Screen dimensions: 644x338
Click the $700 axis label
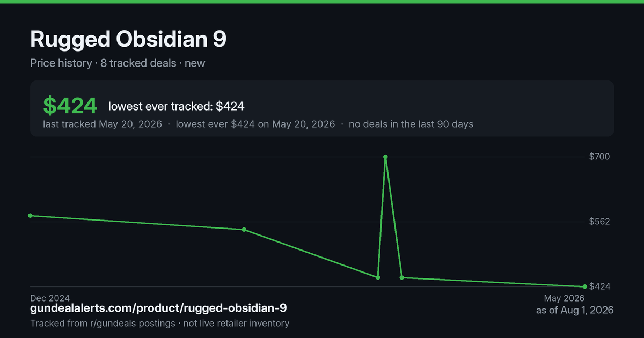tap(599, 157)
